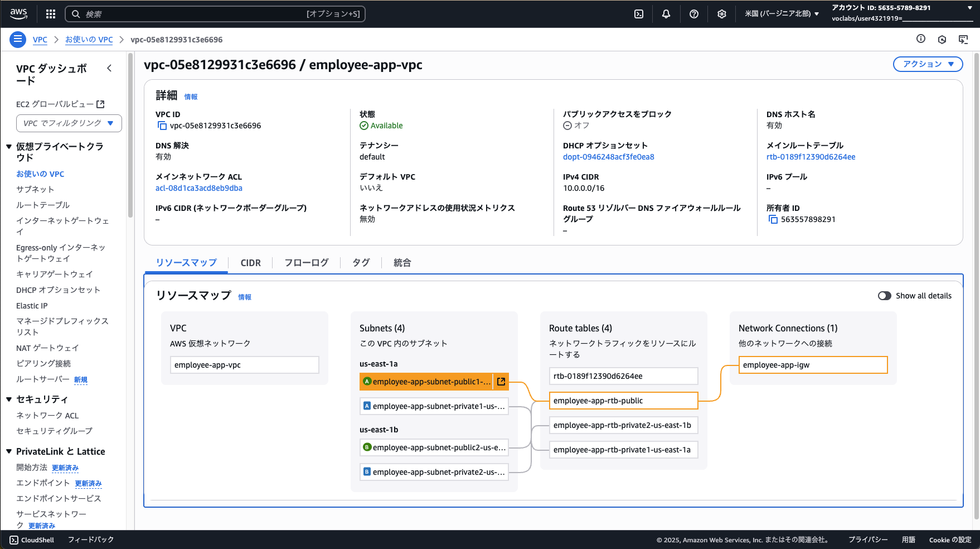Open the help question mark icon
Screen dimensions: 980x549
click(694, 14)
